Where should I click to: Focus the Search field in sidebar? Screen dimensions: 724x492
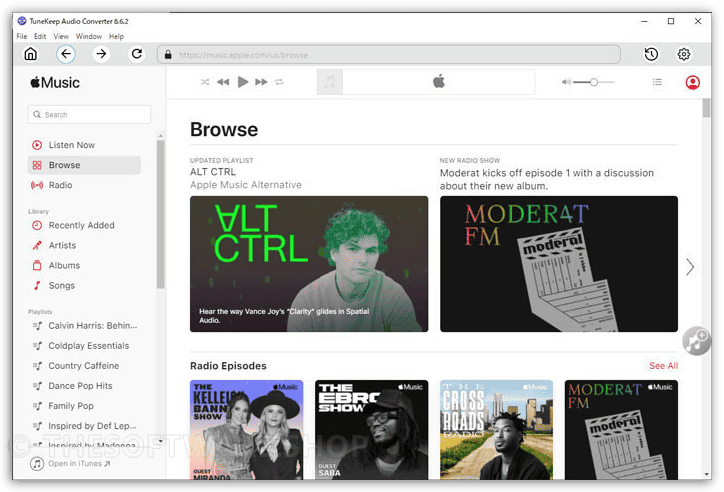pos(89,114)
